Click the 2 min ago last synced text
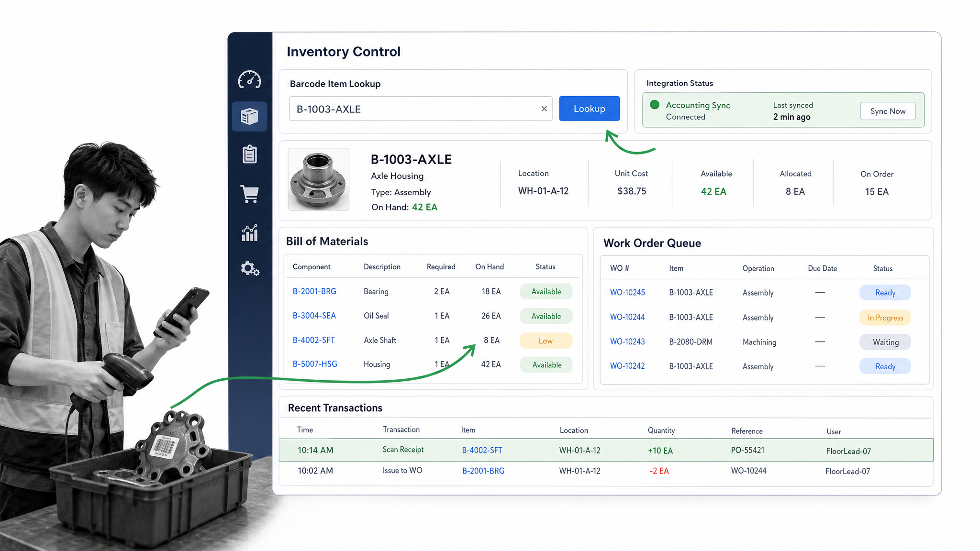 [791, 117]
